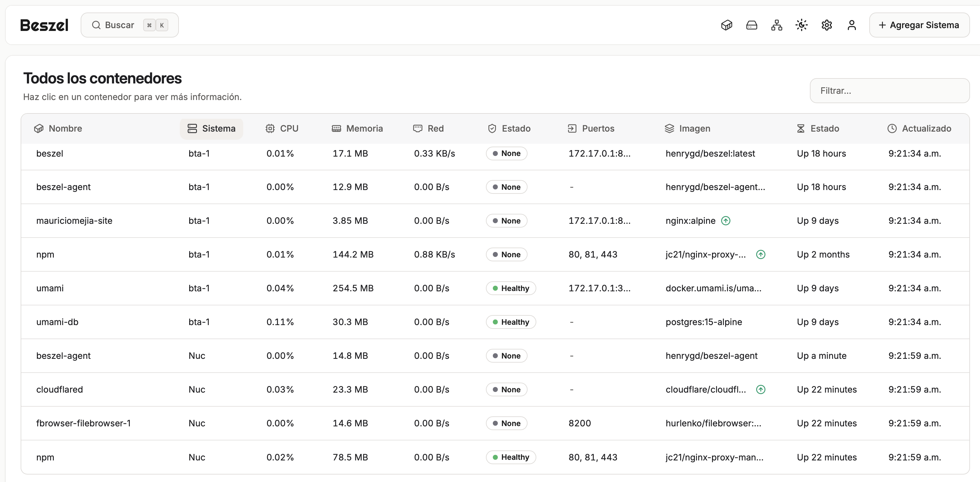
Task: Open the disks drive icon in header
Action: coord(751,25)
